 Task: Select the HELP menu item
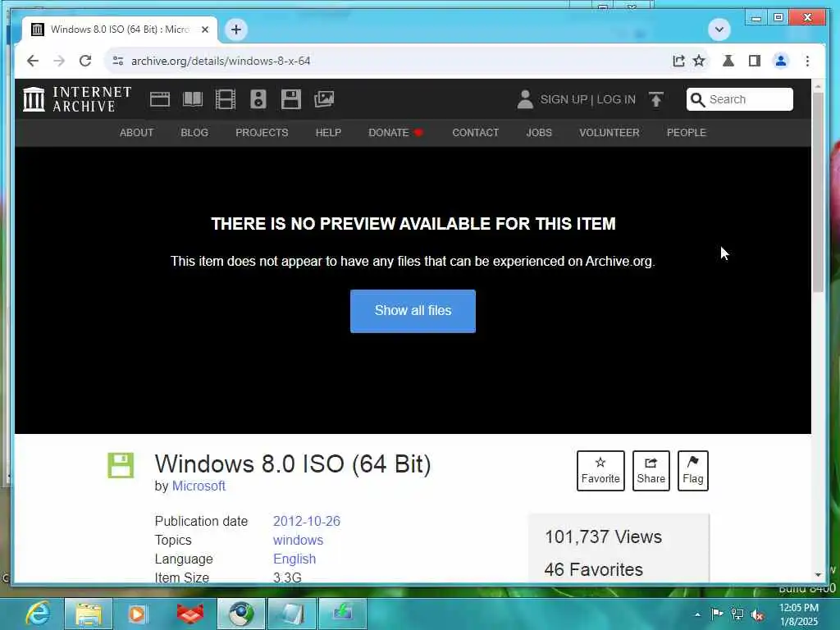coord(328,132)
